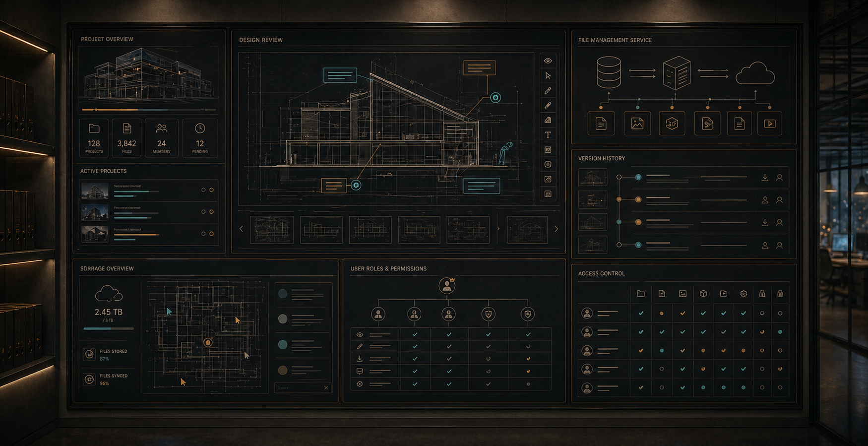This screenshot has width=868, height=446.
Task: Open the database icon in File Management
Action: click(609, 72)
